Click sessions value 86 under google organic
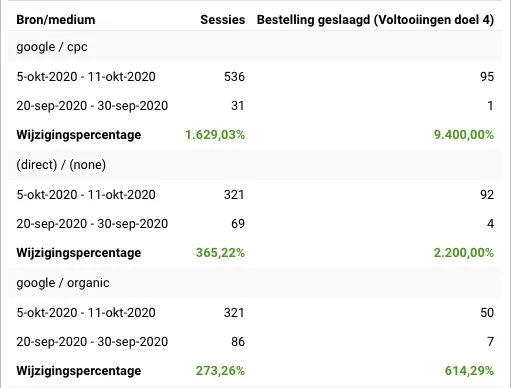Viewport: 511px width, 388px height. 238,342
